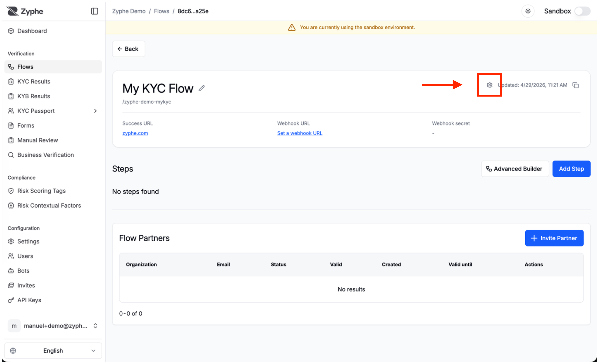Image resolution: width=599 pixels, height=364 pixels.
Task: Open Risk Scoring Tags
Action: click(53, 191)
